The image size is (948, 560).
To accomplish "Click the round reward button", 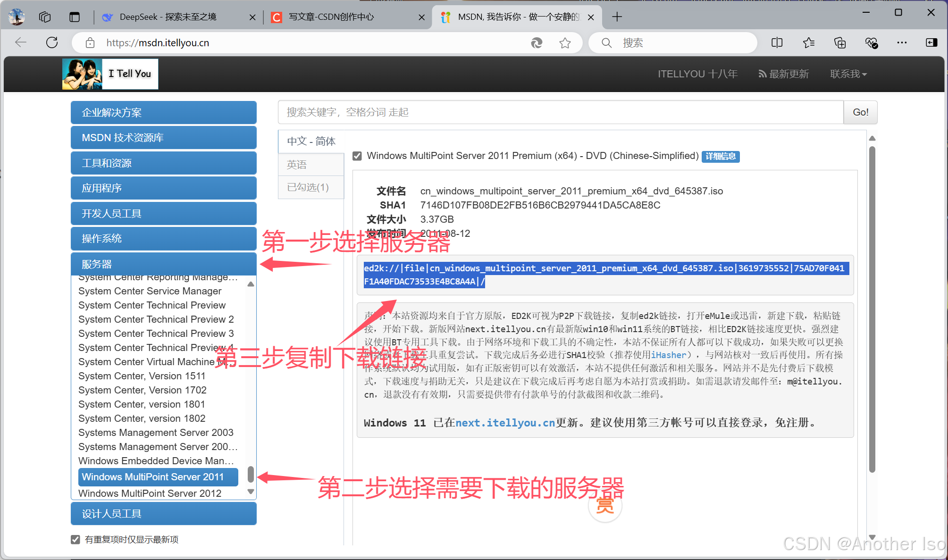I will (x=604, y=506).
